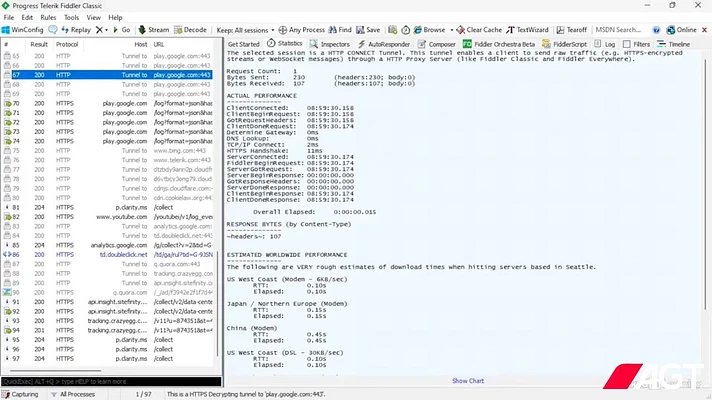
Task: Click the Tearoff button
Action: coord(572,30)
